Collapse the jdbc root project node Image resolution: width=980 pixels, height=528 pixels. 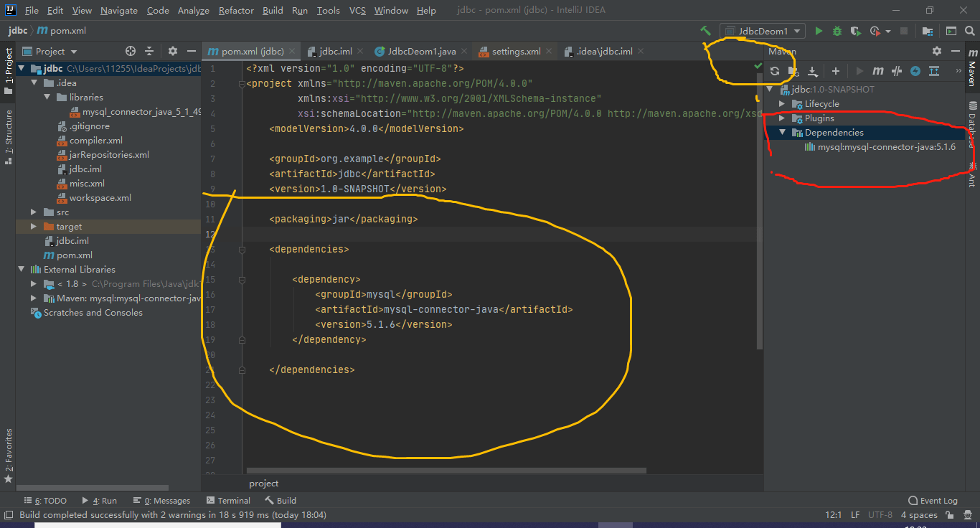[x=21, y=69]
